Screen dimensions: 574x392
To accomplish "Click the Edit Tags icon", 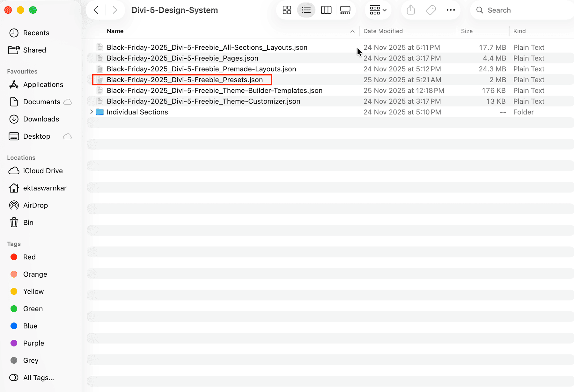I will (x=430, y=10).
